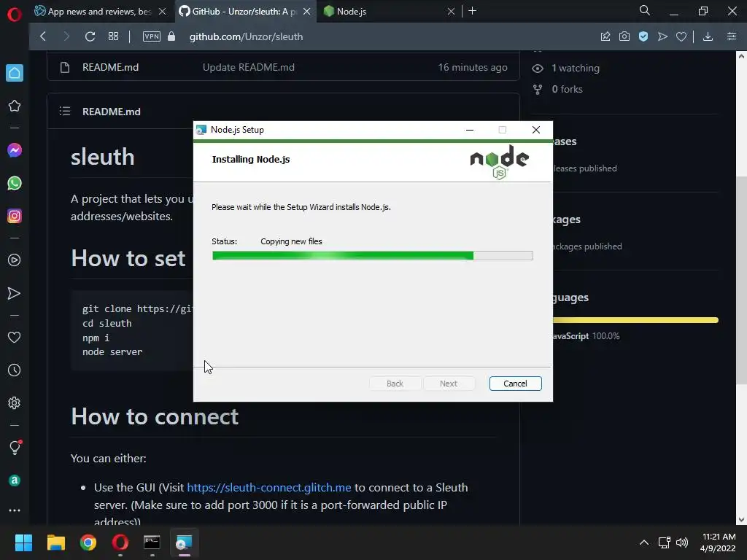Viewport: 747px width, 560px height.
Task: Open the Update README.md commit message
Action: click(249, 67)
